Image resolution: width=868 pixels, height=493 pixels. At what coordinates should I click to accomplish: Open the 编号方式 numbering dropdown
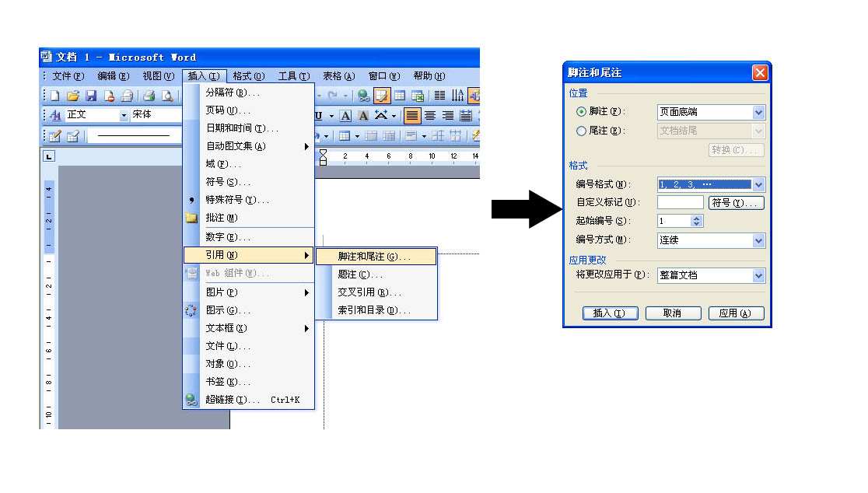[758, 241]
